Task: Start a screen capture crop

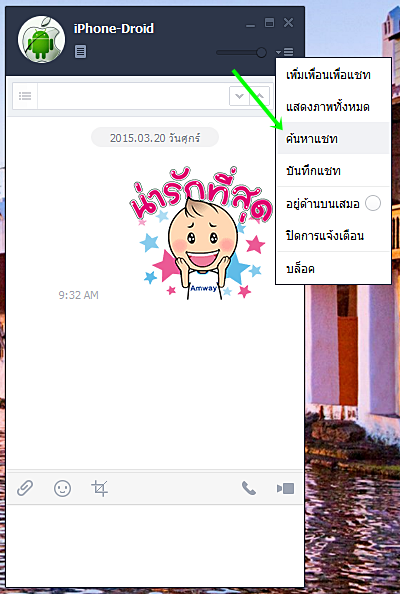Action: (99, 488)
